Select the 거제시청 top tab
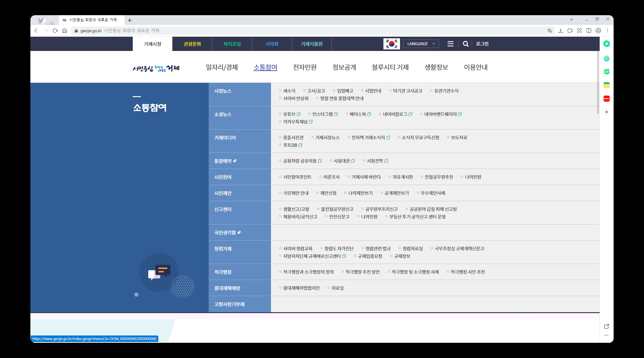 (152, 44)
